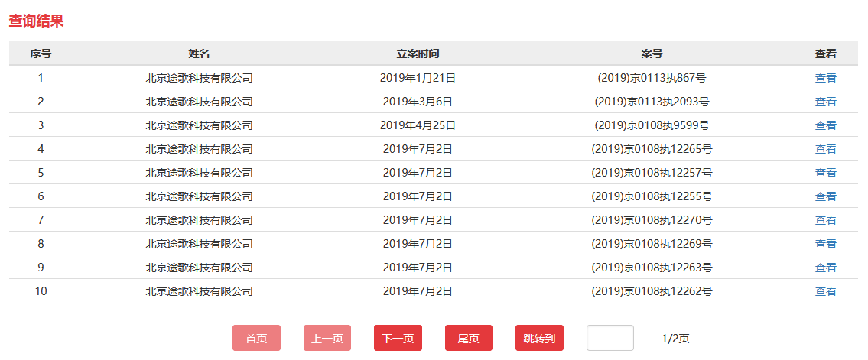Click the 姓名 column header
The image size is (868, 360).
click(x=199, y=54)
